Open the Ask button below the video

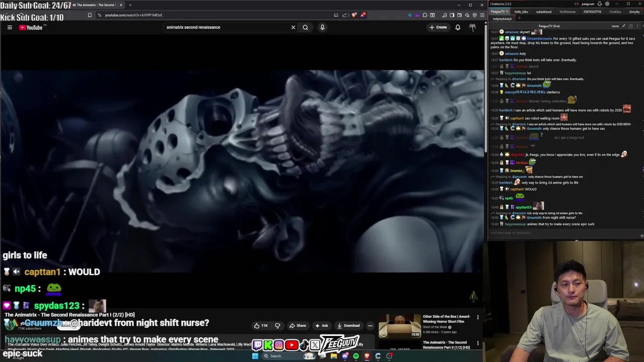(x=321, y=325)
